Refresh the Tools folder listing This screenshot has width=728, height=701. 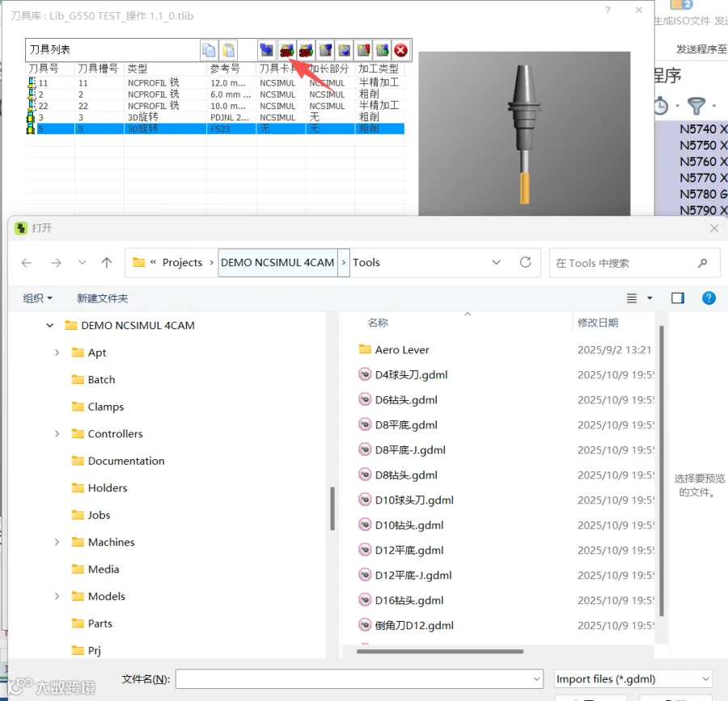525,263
